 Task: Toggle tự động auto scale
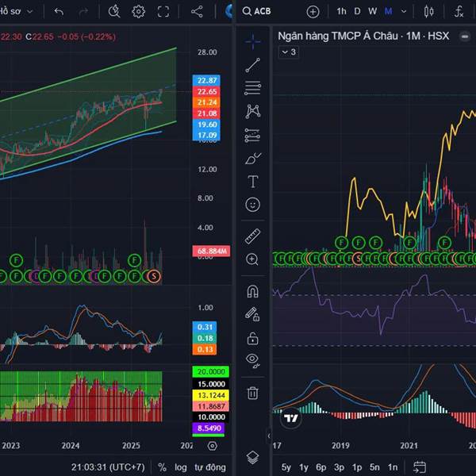[210, 467]
